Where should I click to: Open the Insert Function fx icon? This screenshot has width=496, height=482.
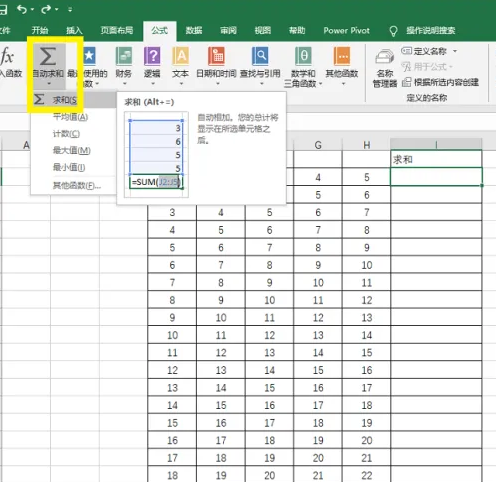pos(7,56)
